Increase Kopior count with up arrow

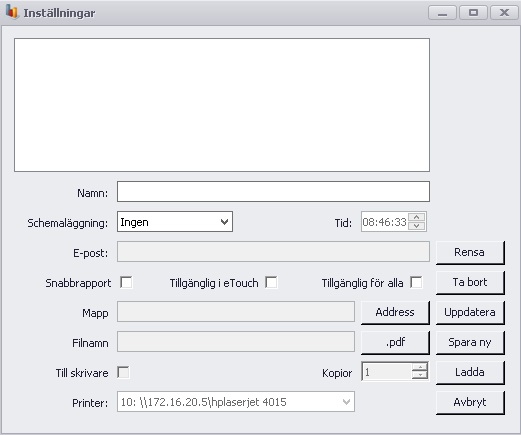[x=420, y=367]
